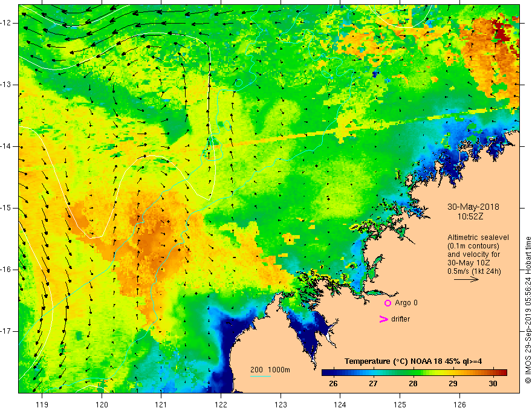
Task: Click the latitude label '-17'
Action: tap(6, 331)
